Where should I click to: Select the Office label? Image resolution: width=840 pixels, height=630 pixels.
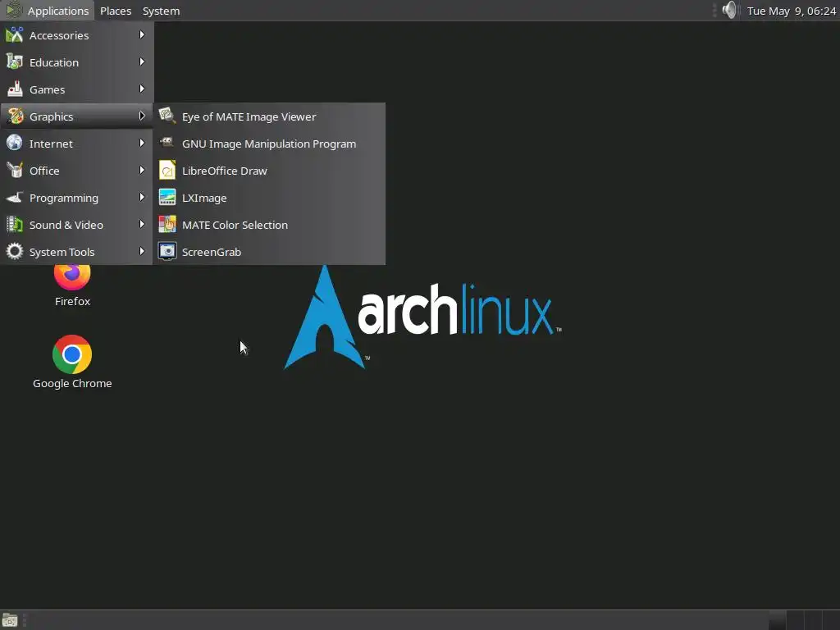click(44, 171)
